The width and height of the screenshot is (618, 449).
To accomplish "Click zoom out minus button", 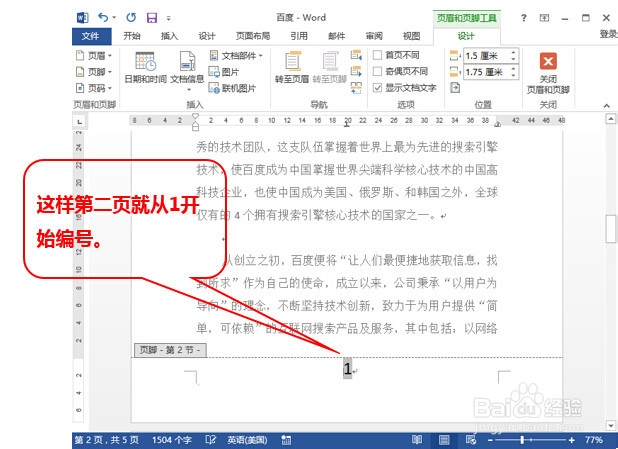I will 490,440.
